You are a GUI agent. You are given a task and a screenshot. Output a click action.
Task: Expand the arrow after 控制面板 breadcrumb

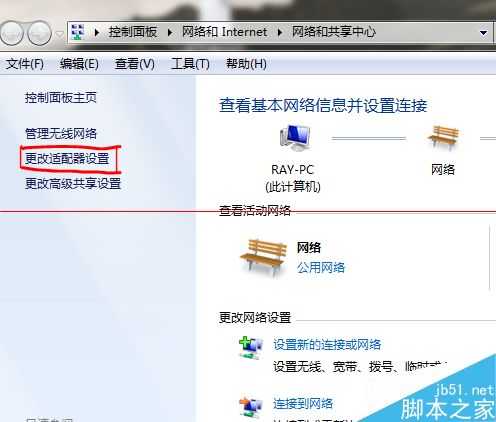[x=170, y=32]
